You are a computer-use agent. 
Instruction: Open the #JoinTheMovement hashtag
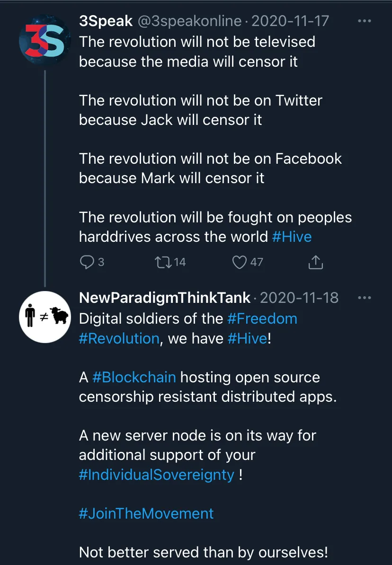click(146, 513)
